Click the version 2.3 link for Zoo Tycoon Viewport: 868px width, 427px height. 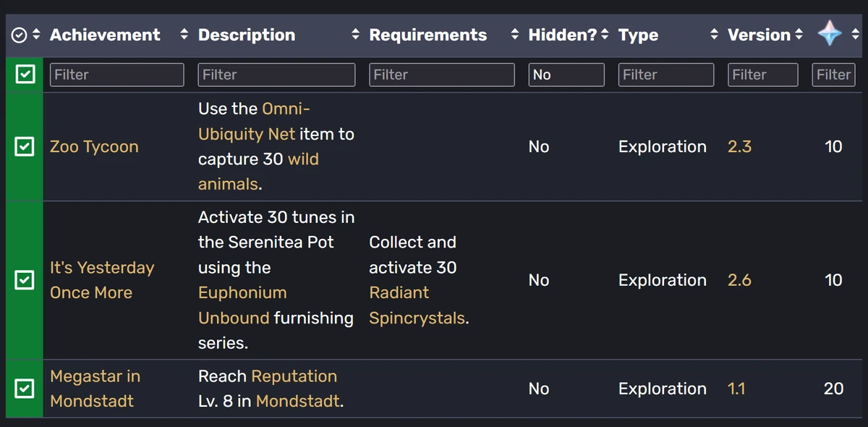739,146
